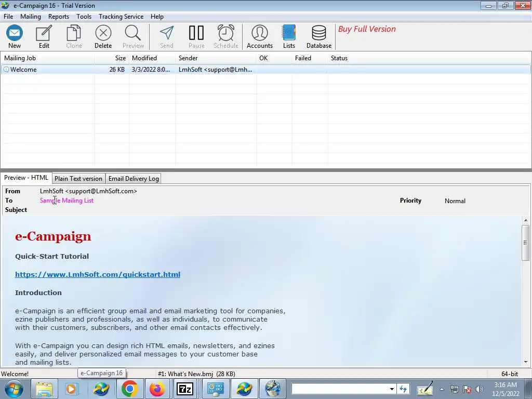Click the 3/3/2022 modified date cell

[x=151, y=70]
